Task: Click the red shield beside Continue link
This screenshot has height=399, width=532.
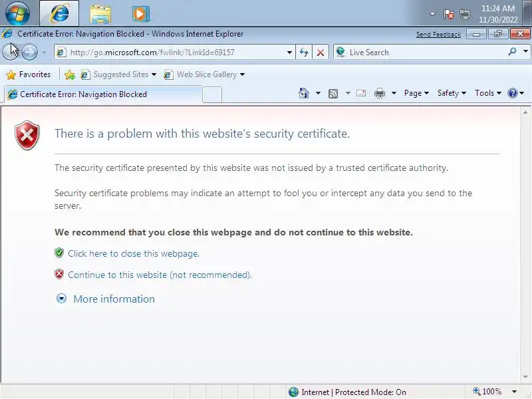Action: (59, 274)
